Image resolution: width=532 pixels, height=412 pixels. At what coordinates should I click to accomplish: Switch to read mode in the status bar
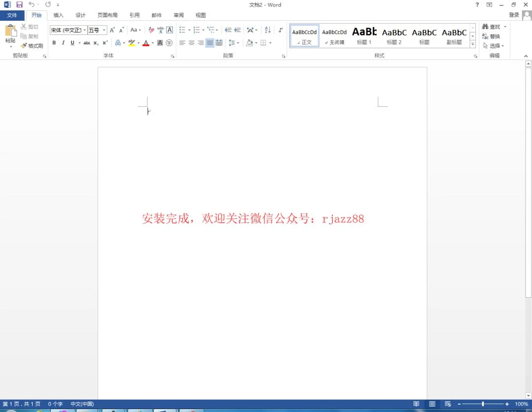click(x=416, y=404)
